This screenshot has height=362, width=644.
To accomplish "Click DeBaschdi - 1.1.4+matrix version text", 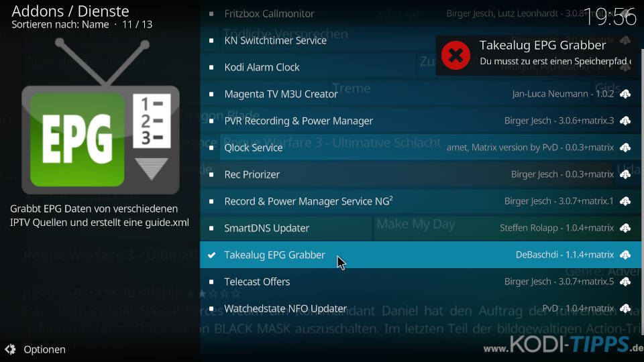I will click(x=565, y=255).
